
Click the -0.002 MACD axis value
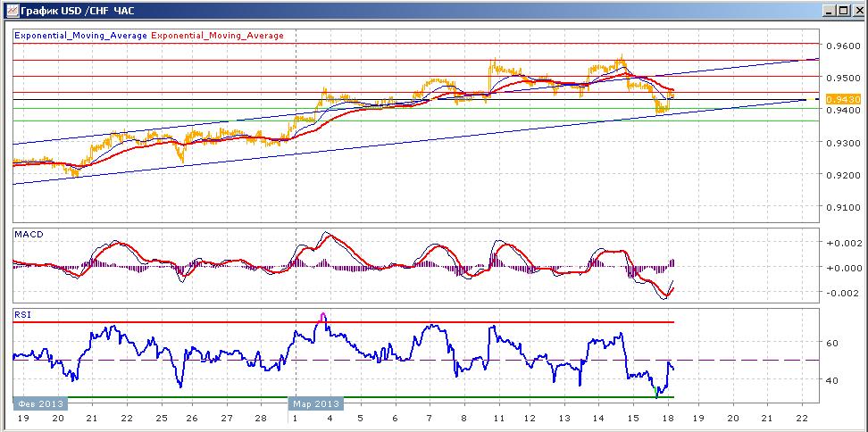(x=842, y=293)
